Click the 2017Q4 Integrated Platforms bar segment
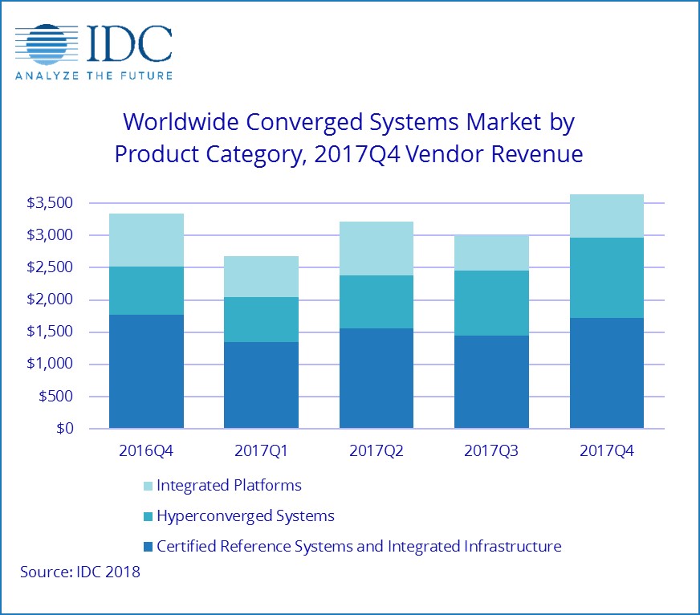 607,216
